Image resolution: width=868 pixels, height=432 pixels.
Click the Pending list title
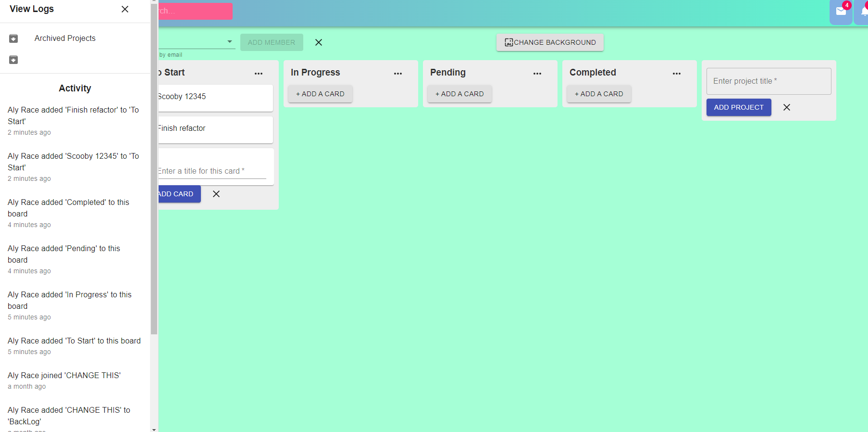pyautogui.click(x=448, y=72)
